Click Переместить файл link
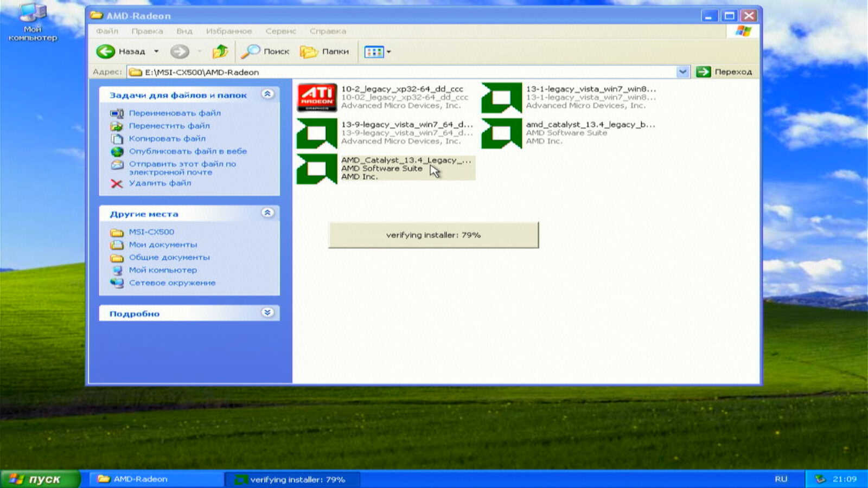Image resolution: width=868 pixels, height=488 pixels. coord(169,126)
